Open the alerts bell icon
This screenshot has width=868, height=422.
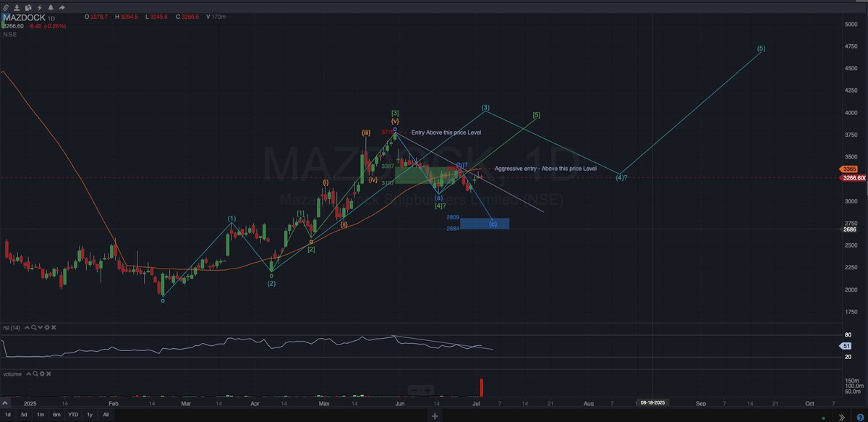[51, 7]
